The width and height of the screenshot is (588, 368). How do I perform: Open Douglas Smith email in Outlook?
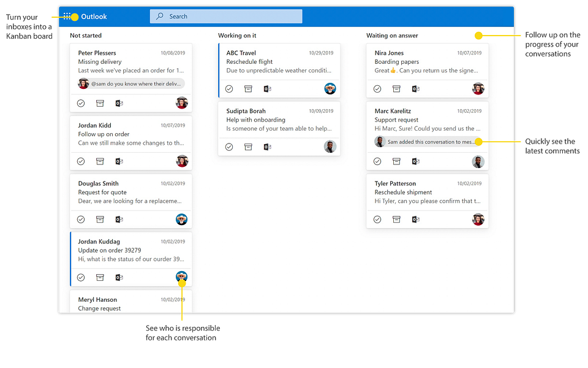pyautogui.click(x=119, y=220)
